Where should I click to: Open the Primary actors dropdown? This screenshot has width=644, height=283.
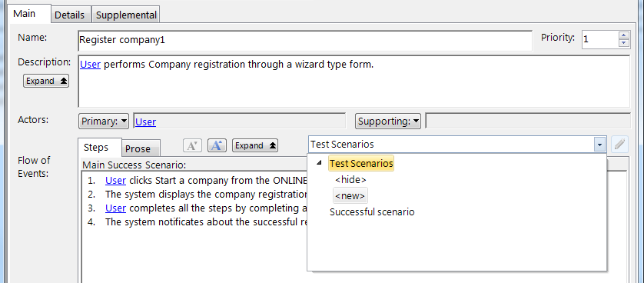(x=104, y=122)
